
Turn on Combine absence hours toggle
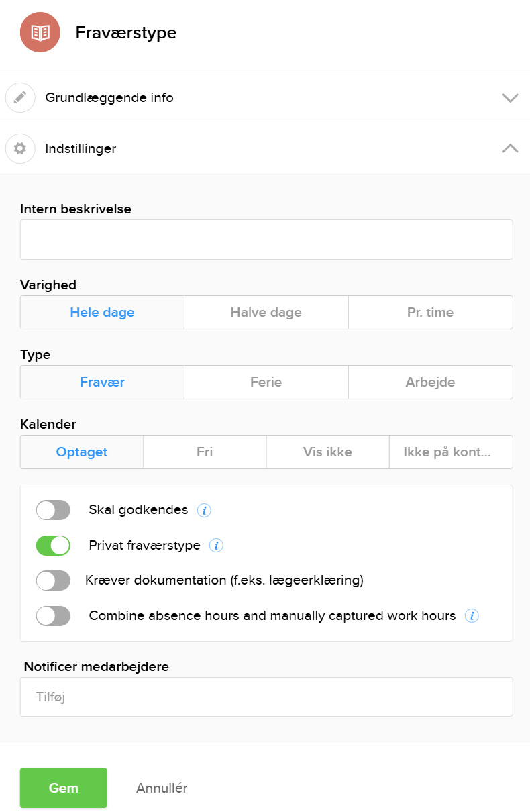[53, 616]
